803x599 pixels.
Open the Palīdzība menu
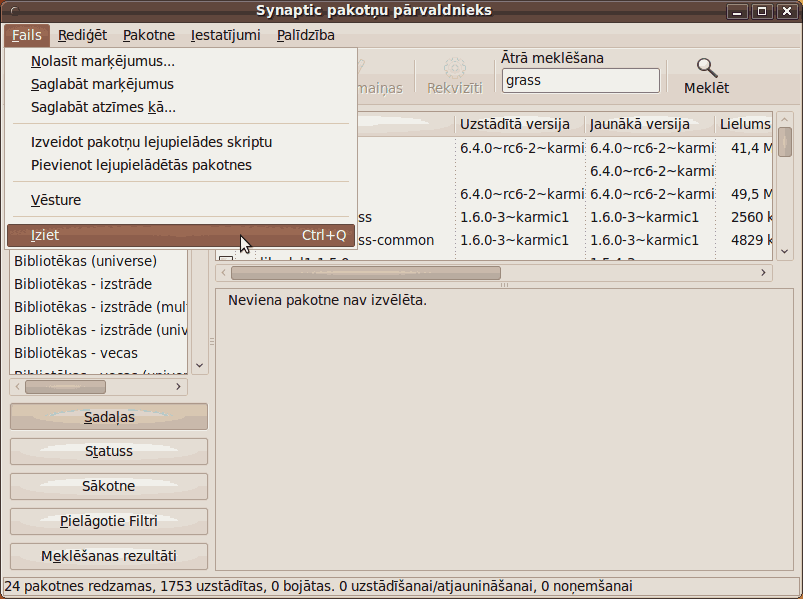point(306,35)
